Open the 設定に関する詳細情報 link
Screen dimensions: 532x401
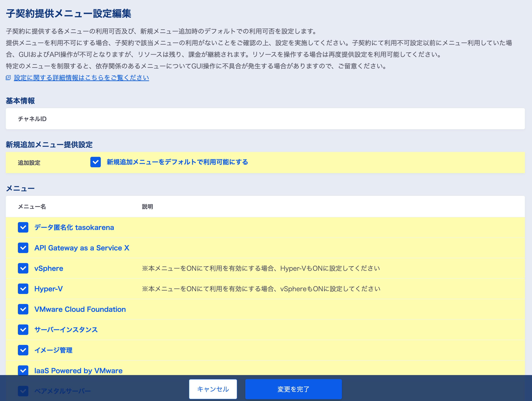81,78
